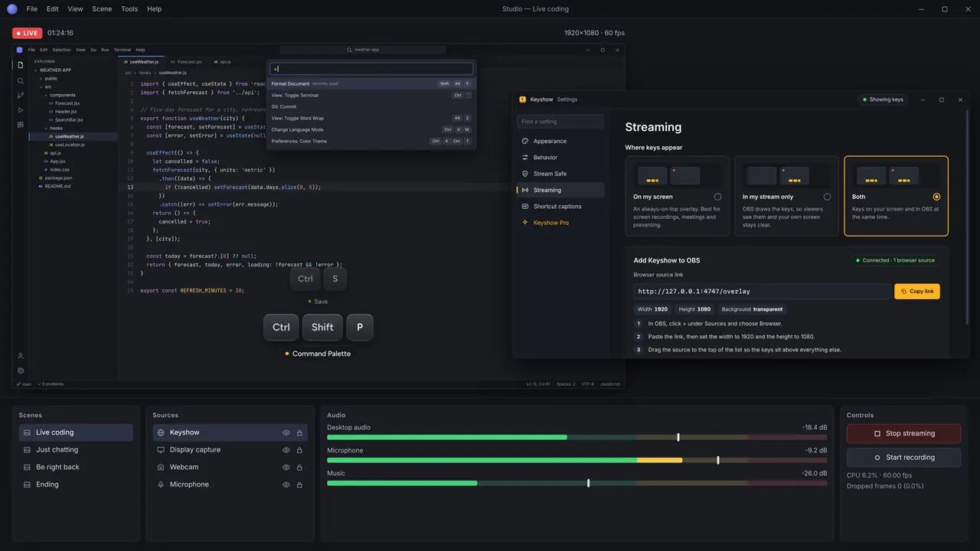Adjust the Desktop audio volume slider
This screenshot has height=551, width=980.
(x=678, y=437)
